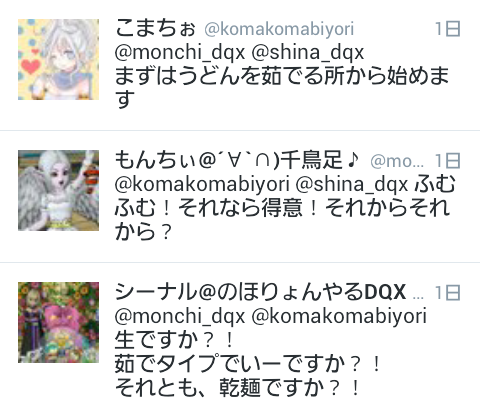Click display name こまちぉ

click(x=155, y=28)
